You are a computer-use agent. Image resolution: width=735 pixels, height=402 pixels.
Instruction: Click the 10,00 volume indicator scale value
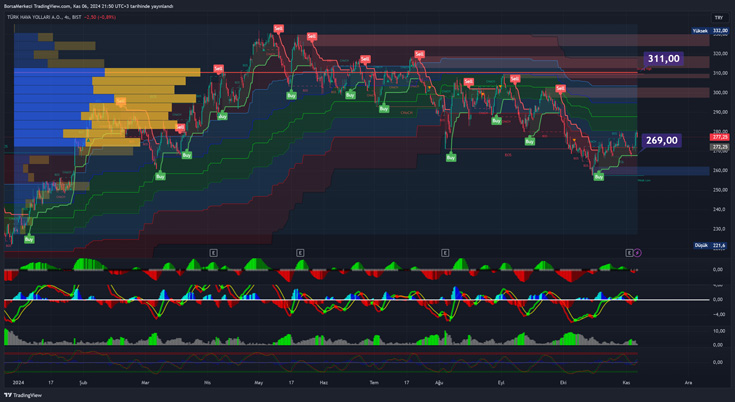coord(719,331)
